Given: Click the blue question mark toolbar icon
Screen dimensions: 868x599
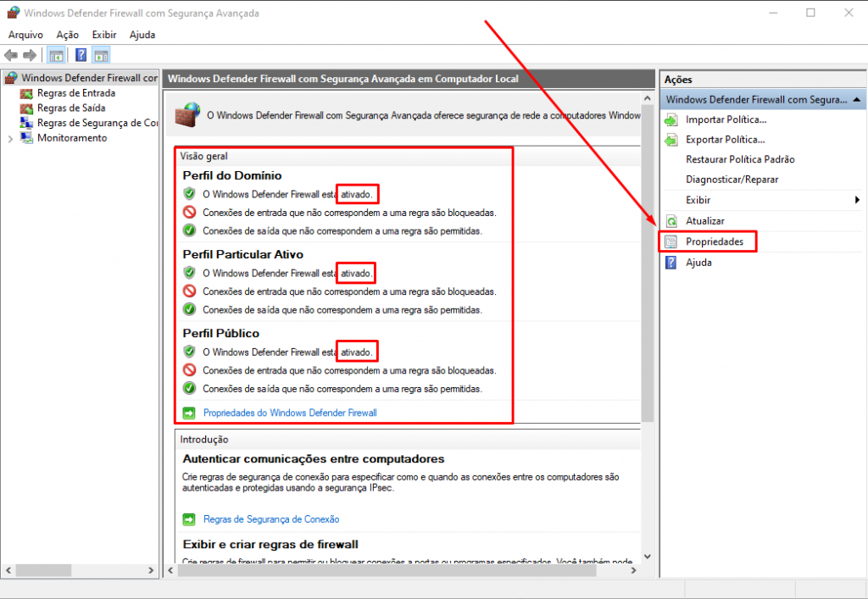Looking at the screenshot, I should coord(81,55).
